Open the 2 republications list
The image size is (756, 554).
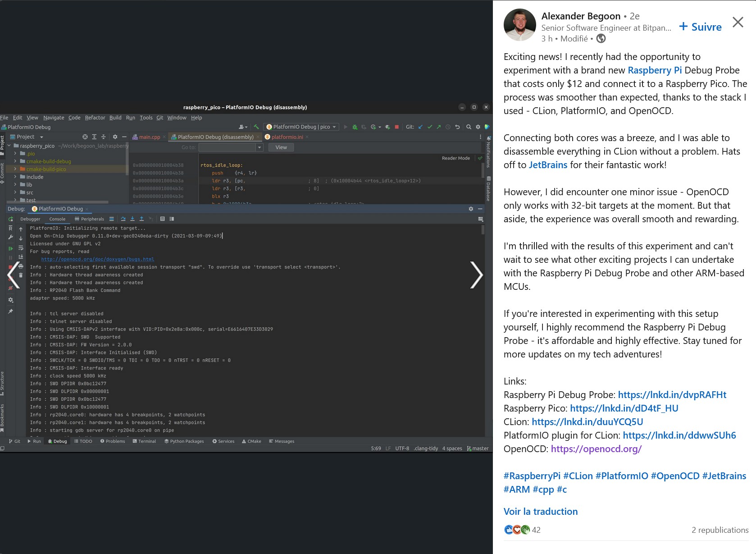pos(720,530)
